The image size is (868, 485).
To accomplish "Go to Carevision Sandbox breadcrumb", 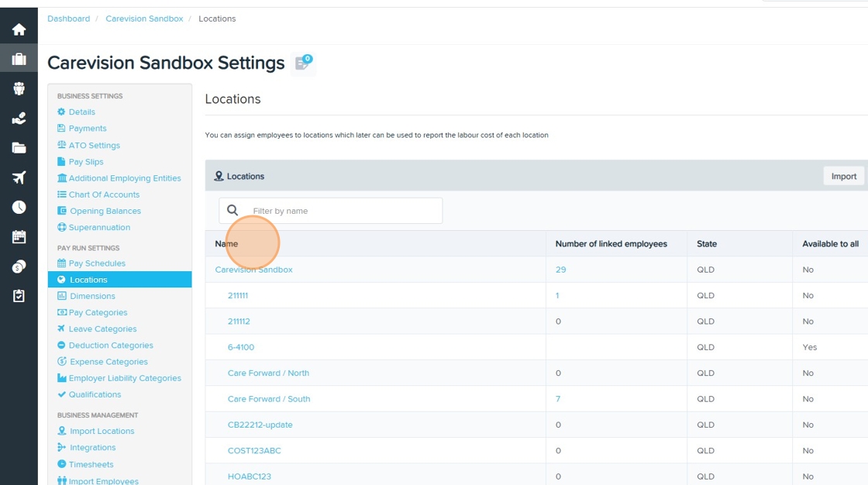I will [x=144, y=19].
